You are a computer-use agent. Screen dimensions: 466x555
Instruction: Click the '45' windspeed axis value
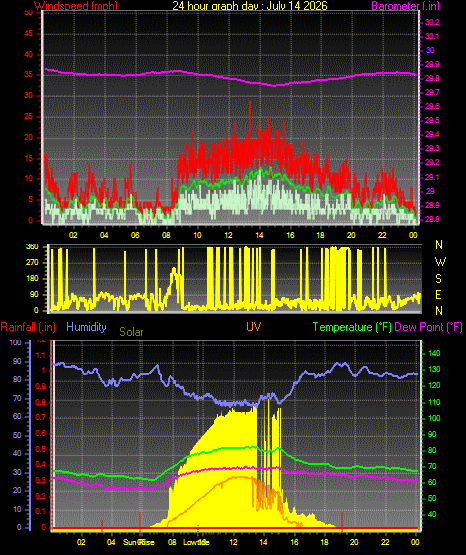tap(28, 34)
